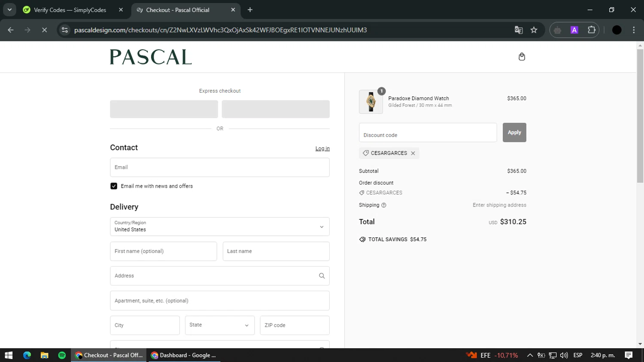Click the Checkout - Pascal Off... taskbar button
644x362 pixels.
(109, 355)
